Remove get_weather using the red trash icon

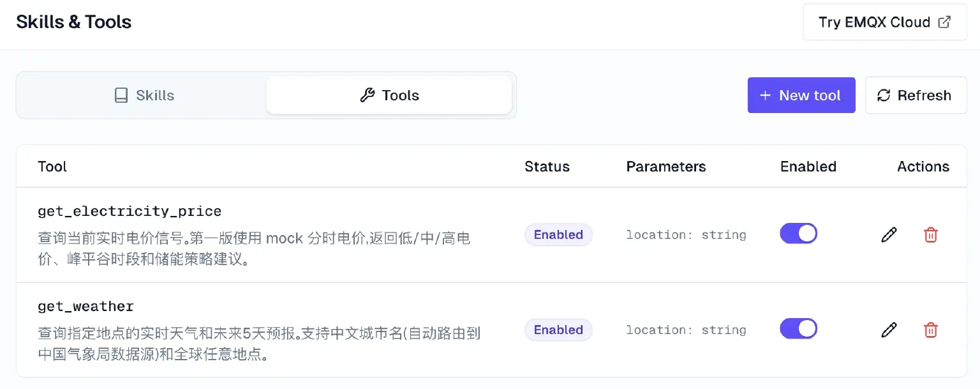[931, 330]
